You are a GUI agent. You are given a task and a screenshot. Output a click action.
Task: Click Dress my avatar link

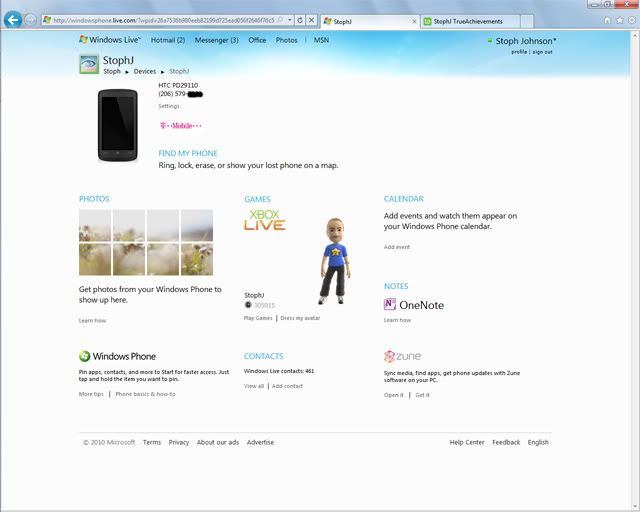coord(300,318)
